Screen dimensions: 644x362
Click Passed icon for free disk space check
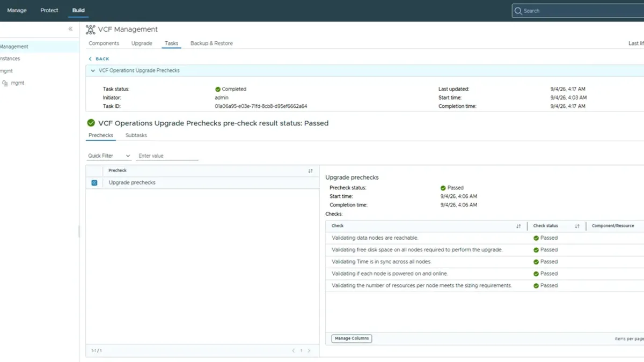[536, 250]
